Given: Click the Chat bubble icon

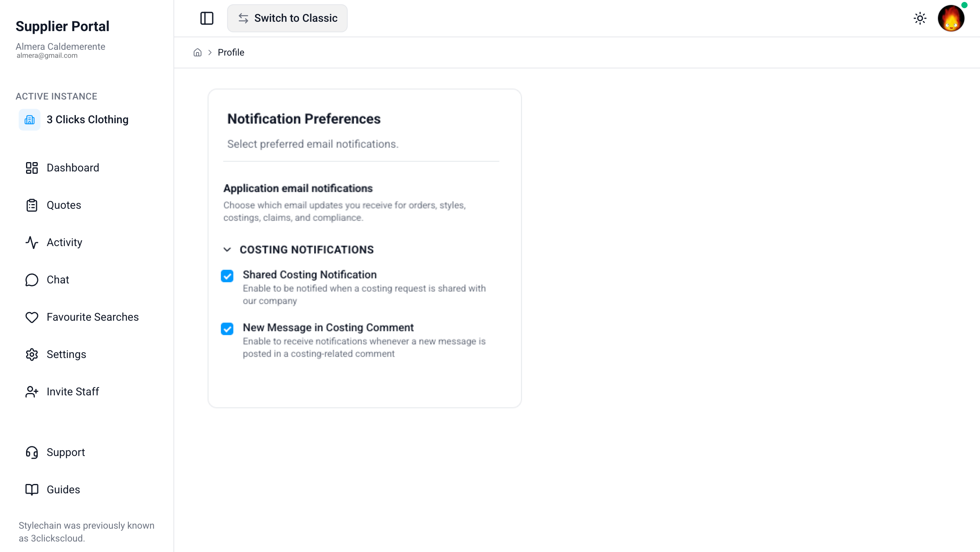Looking at the screenshot, I should (32, 280).
